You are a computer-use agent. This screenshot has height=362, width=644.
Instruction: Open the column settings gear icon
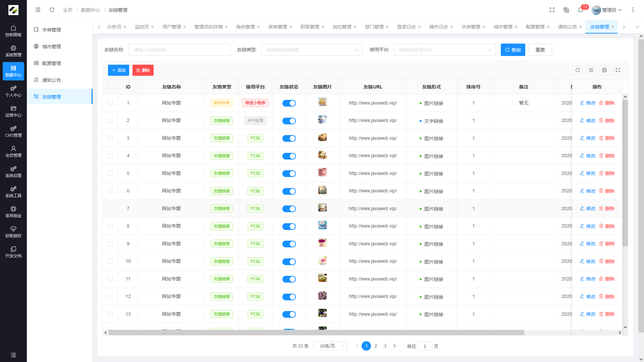click(x=604, y=70)
